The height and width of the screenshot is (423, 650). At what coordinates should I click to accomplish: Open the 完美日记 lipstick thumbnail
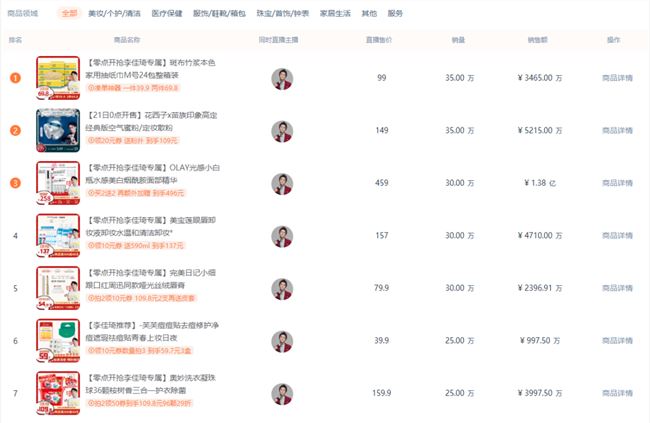pos(58,288)
